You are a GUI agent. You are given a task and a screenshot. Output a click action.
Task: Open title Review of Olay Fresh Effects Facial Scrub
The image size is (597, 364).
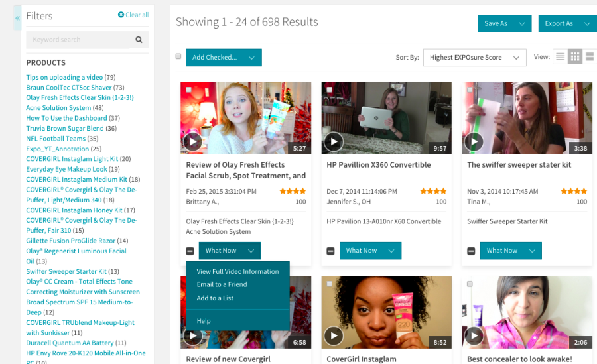(245, 170)
